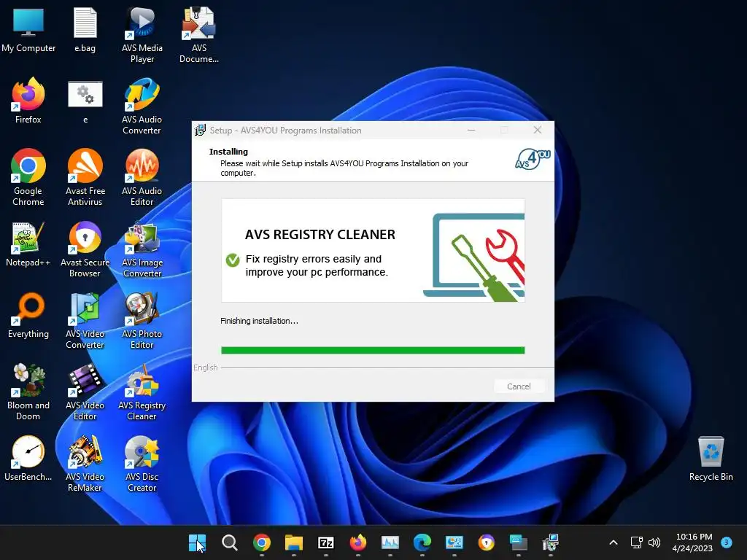Image resolution: width=747 pixels, height=560 pixels.
Task: Minimize the AVS4YOU Setup window
Action: point(471,130)
